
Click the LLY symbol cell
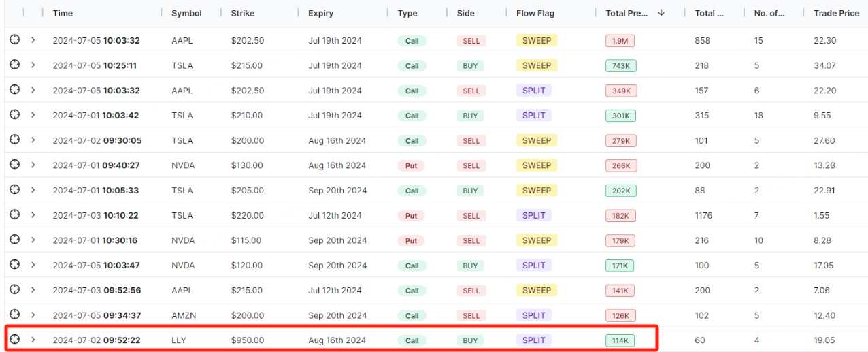point(179,340)
